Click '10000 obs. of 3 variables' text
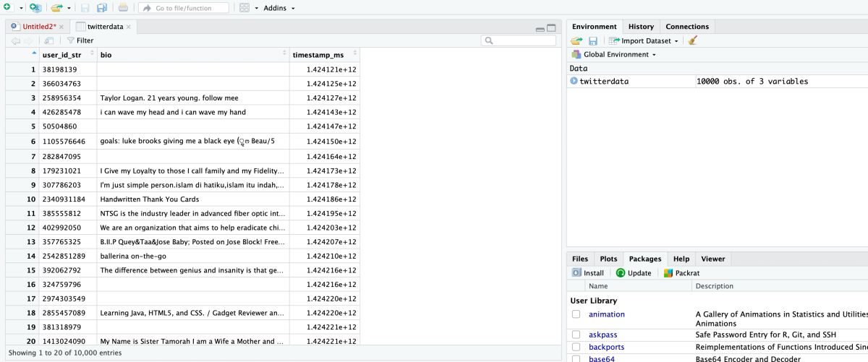Screen dimensions: 868x362 coord(752,82)
